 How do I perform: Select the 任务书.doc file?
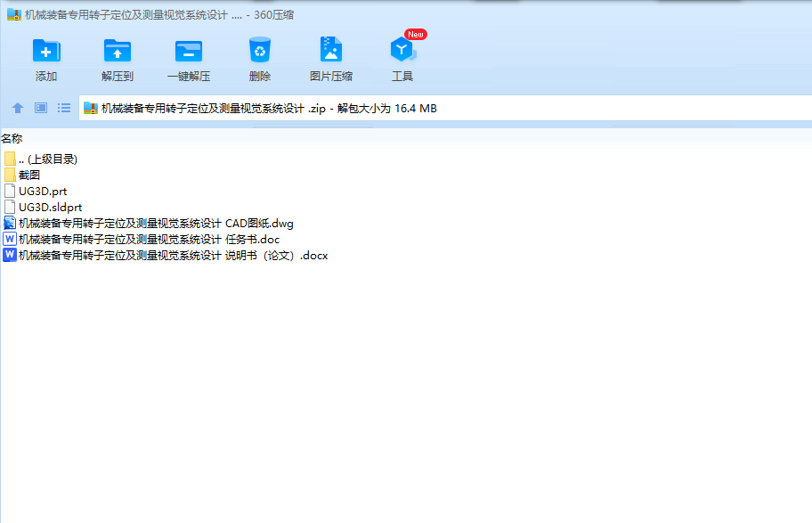[142, 240]
